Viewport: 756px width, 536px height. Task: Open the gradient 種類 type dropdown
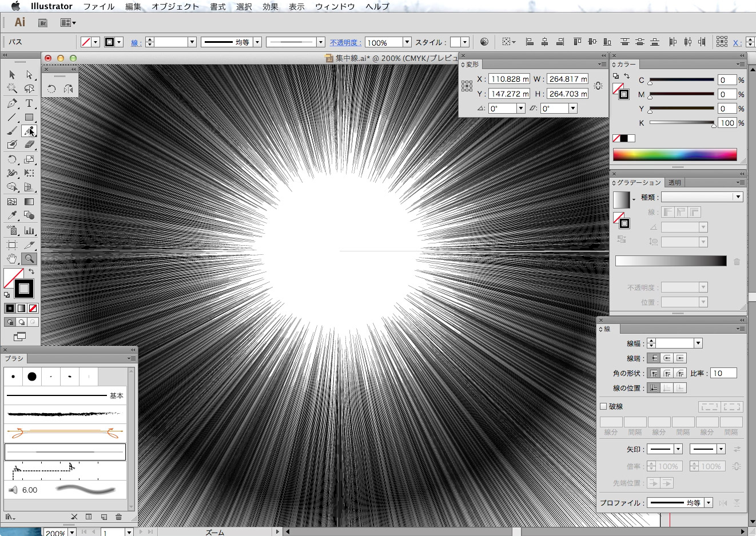738,197
